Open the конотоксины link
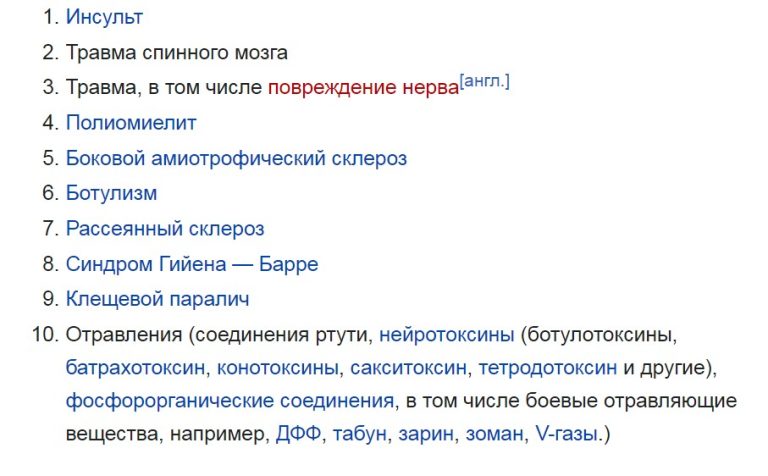768x476 pixels. [x=278, y=368]
